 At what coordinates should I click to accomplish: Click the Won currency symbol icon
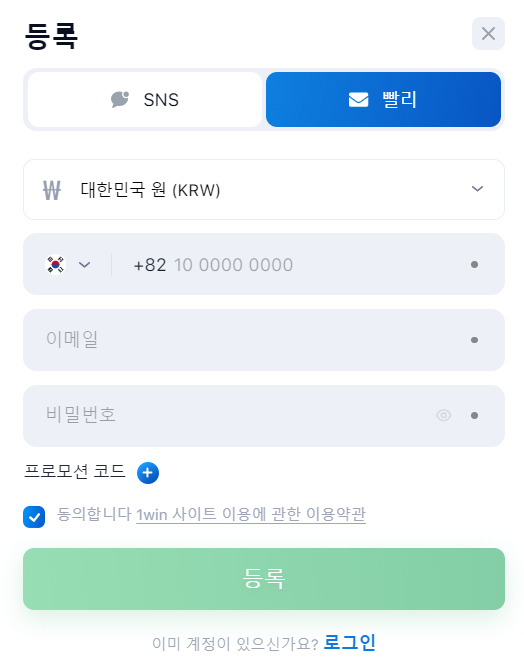click(52, 190)
